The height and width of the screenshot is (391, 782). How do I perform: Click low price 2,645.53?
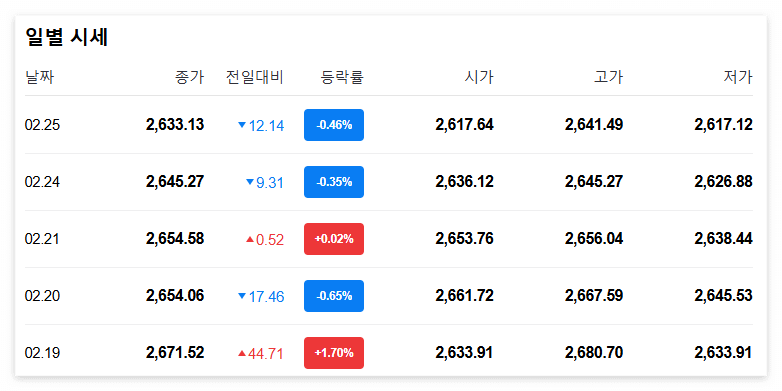click(724, 296)
